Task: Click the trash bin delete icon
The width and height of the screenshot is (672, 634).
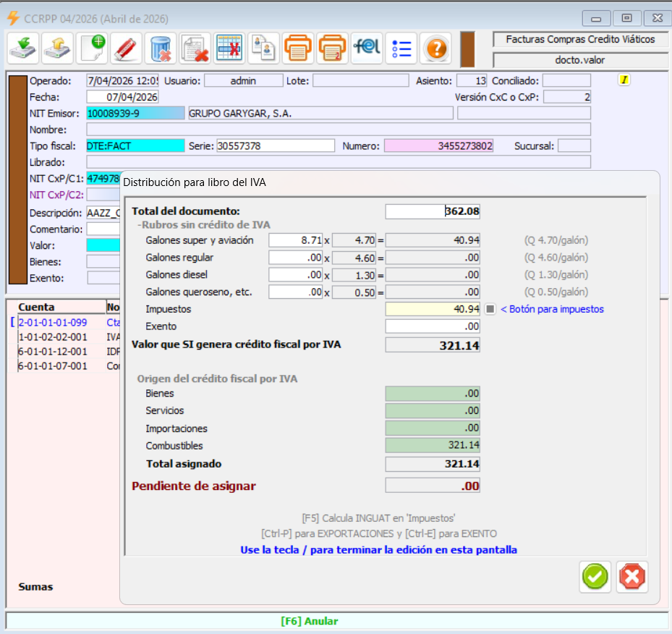Action: point(160,48)
